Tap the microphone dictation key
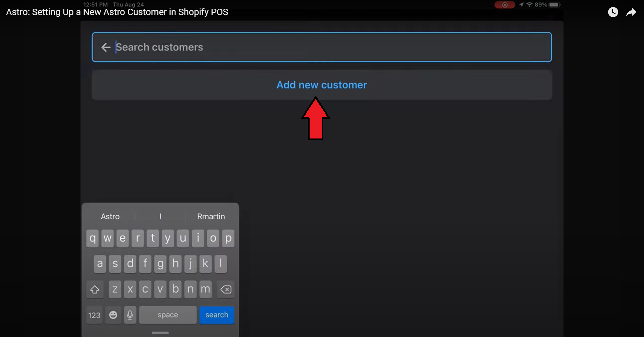The height and width of the screenshot is (337, 644). coord(130,315)
